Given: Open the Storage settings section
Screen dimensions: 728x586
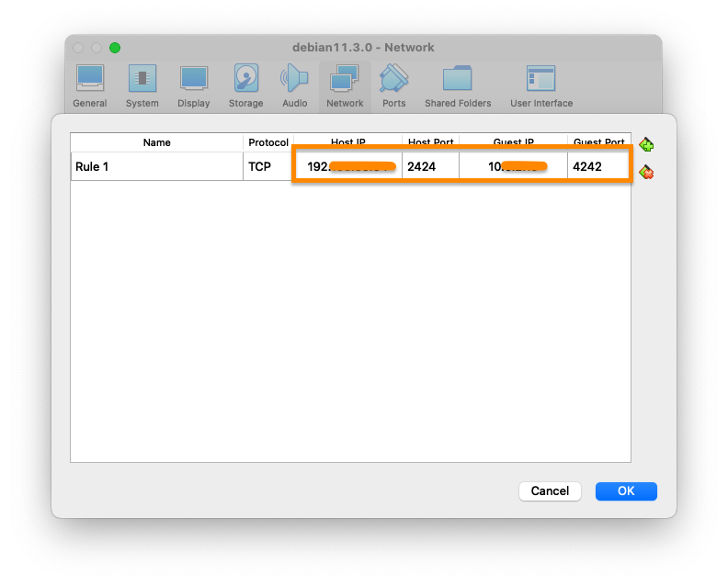Looking at the screenshot, I should pyautogui.click(x=245, y=86).
